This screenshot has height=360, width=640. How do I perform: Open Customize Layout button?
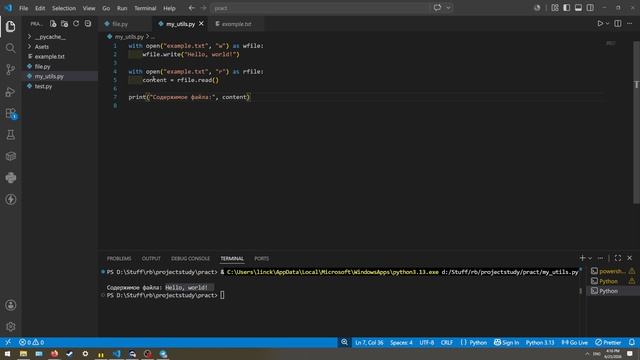click(555, 8)
